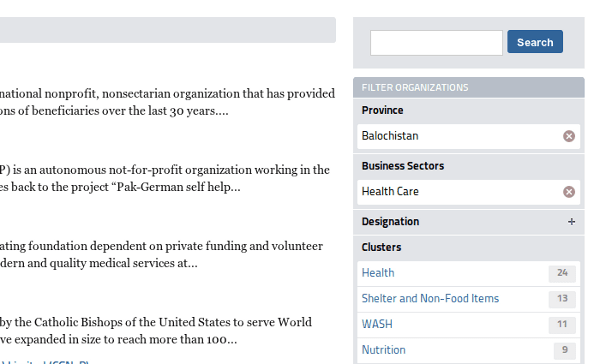Focus the organization search text box
The width and height of the screenshot is (600, 364).
click(436, 43)
